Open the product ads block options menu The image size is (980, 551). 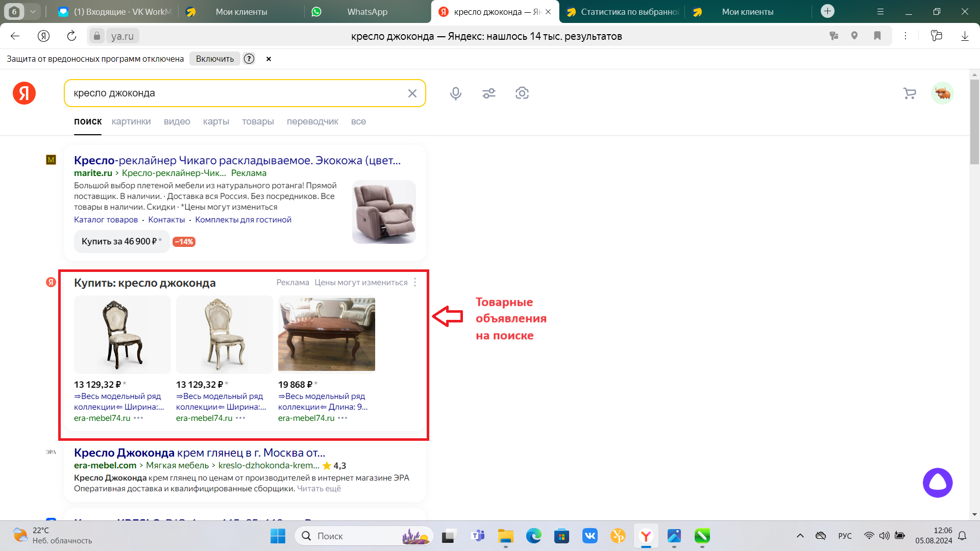415,282
